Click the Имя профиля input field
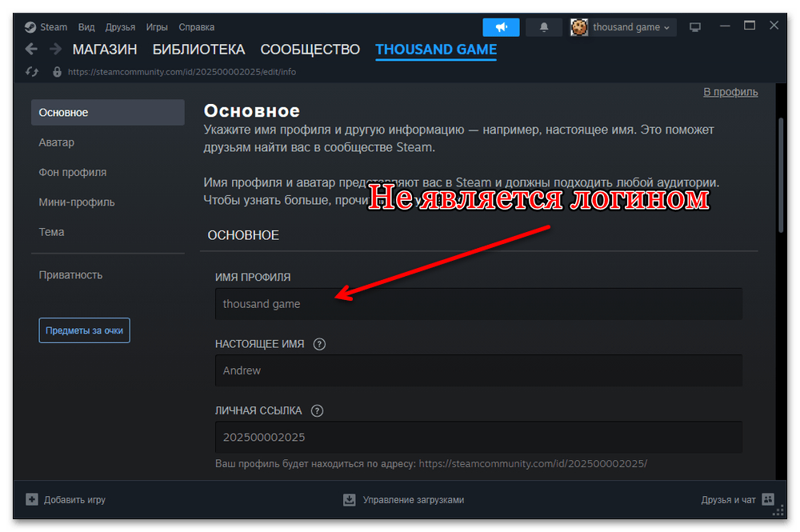Screen dimensions: 800x532 pyautogui.click(x=478, y=304)
